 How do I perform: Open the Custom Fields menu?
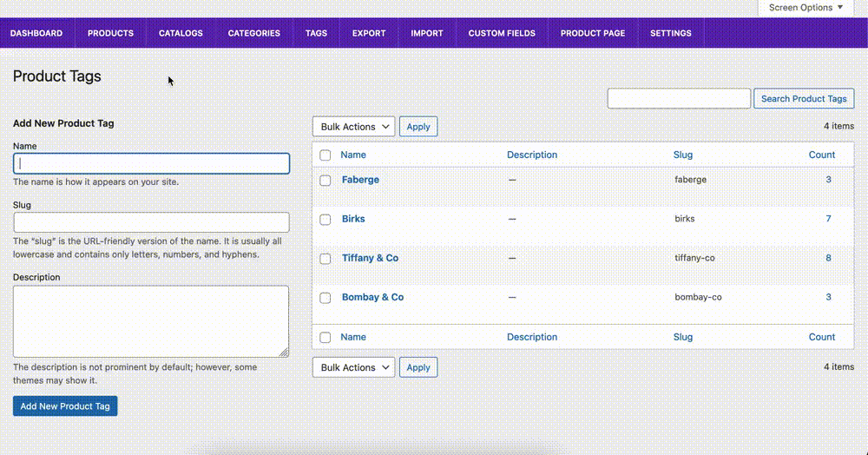point(502,33)
